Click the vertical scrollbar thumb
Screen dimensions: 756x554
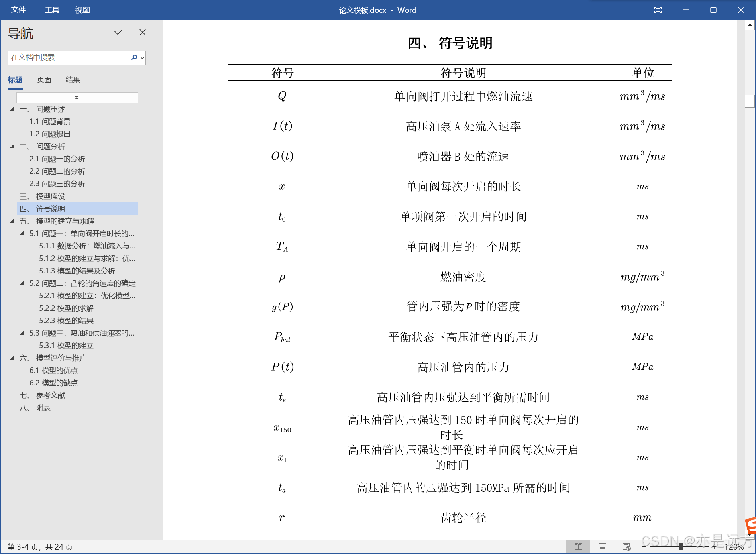[750, 101]
